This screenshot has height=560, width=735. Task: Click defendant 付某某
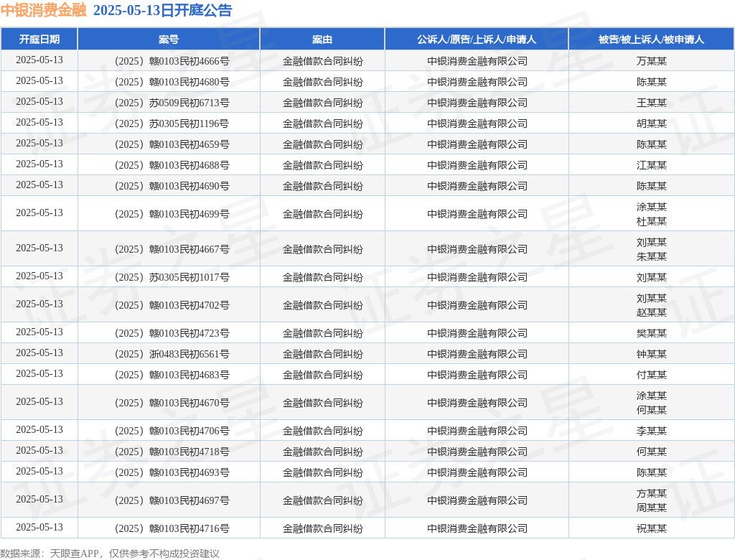[652, 375]
